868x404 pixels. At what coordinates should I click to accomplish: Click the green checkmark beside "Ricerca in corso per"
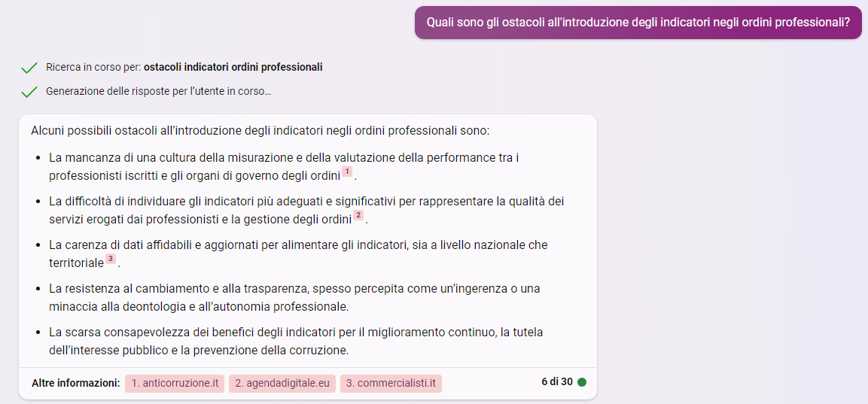pyautogui.click(x=29, y=68)
